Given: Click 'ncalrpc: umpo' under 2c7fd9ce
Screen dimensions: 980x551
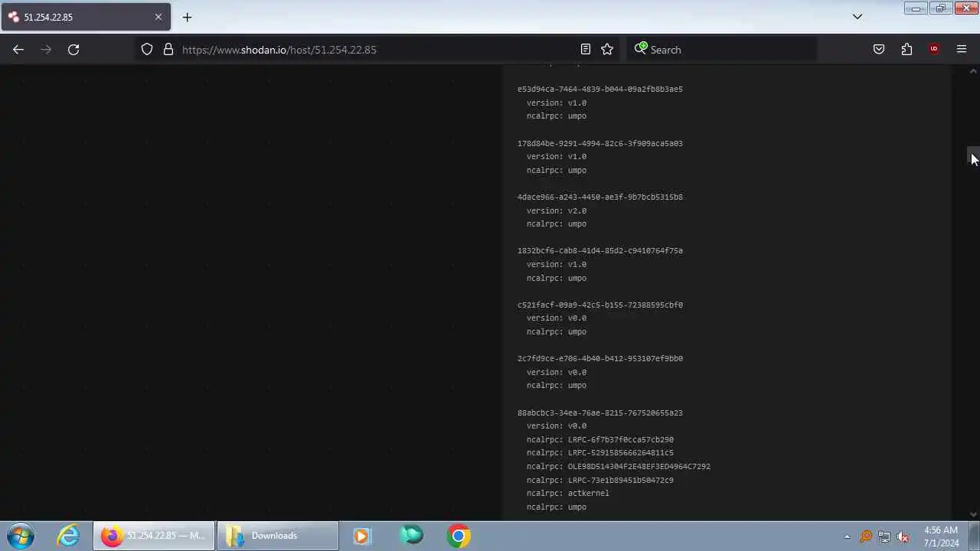Looking at the screenshot, I should [x=556, y=385].
